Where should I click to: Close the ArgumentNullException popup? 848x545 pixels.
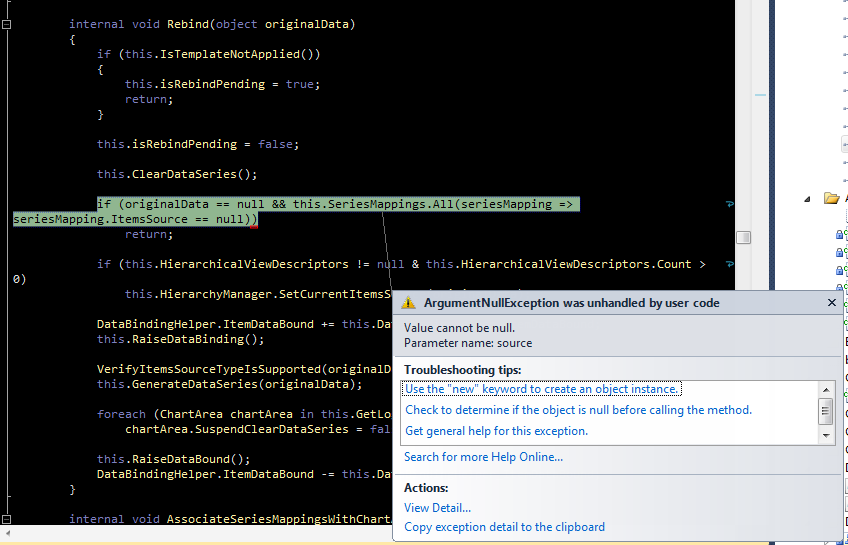click(x=832, y=302)
